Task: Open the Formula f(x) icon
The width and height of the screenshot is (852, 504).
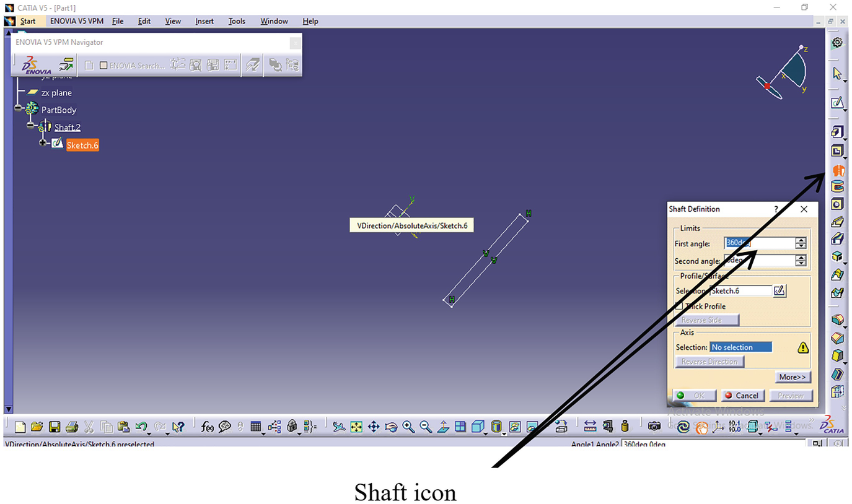Action: (208, 427)
